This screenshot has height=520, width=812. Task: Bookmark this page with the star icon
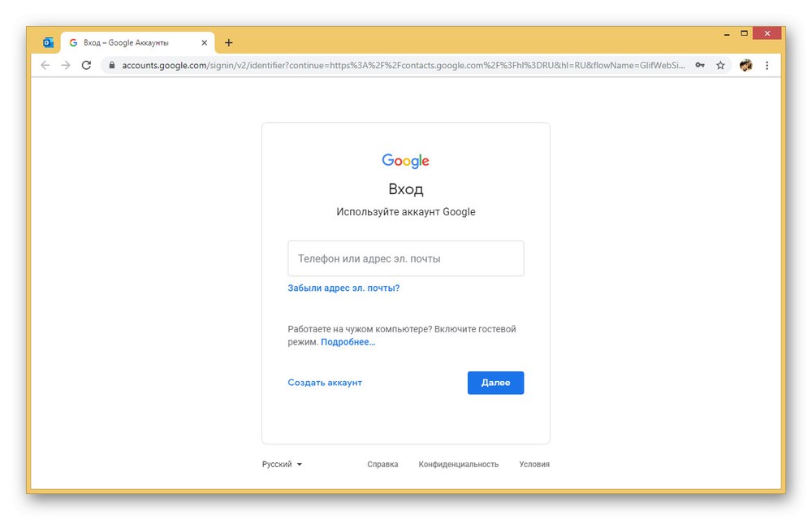click(721, 65)
